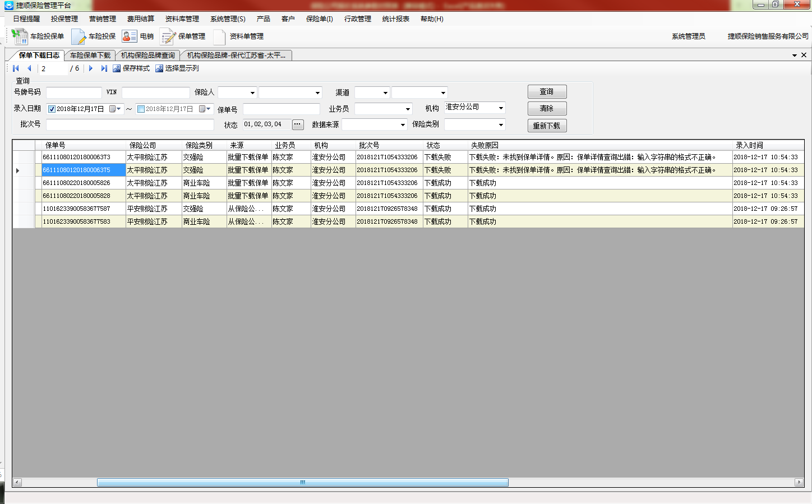Click the app icon in title bar
The image size is (812, 504).
pos(8,5)
